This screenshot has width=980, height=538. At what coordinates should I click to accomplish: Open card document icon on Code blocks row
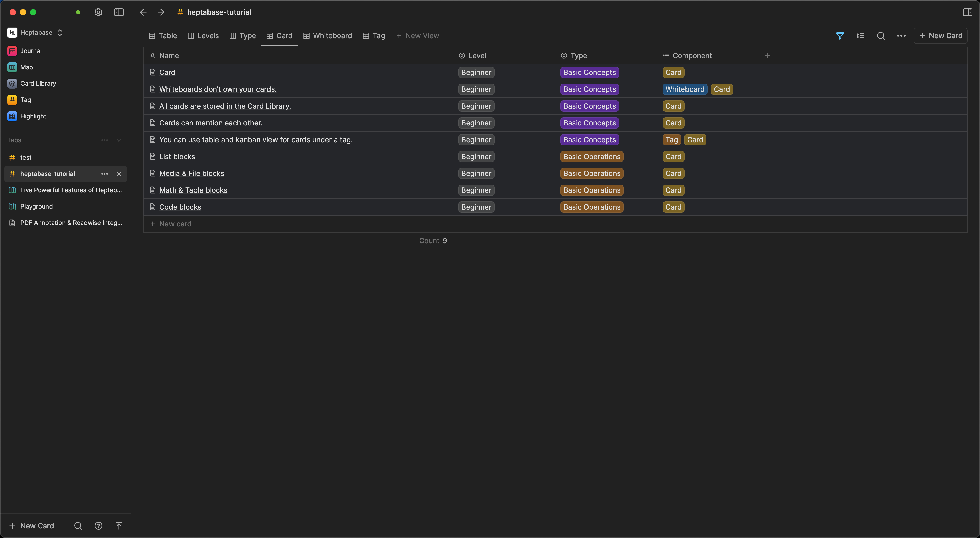[153, 207]
